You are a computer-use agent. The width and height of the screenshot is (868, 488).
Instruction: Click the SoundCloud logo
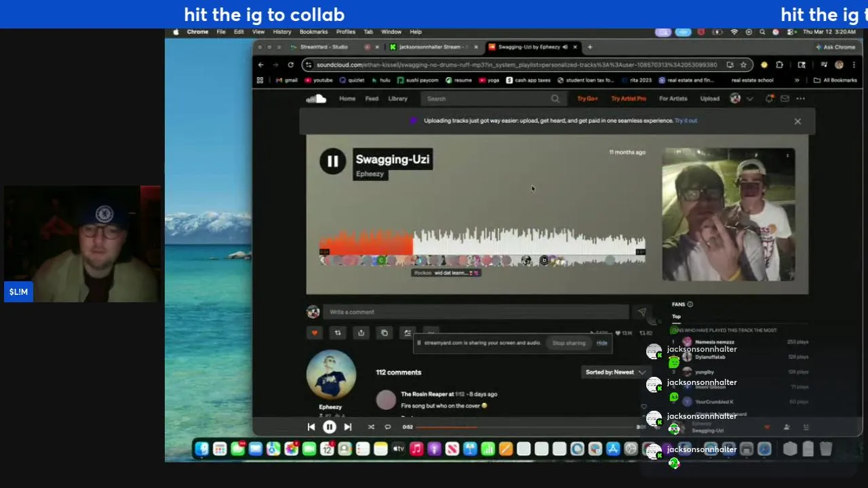coord(316,99)
